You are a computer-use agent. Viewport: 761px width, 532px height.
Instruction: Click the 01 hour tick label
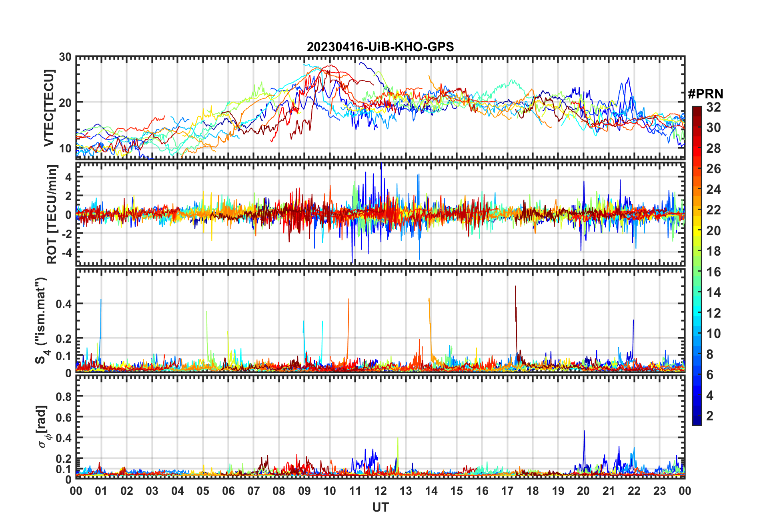point(101,491)
